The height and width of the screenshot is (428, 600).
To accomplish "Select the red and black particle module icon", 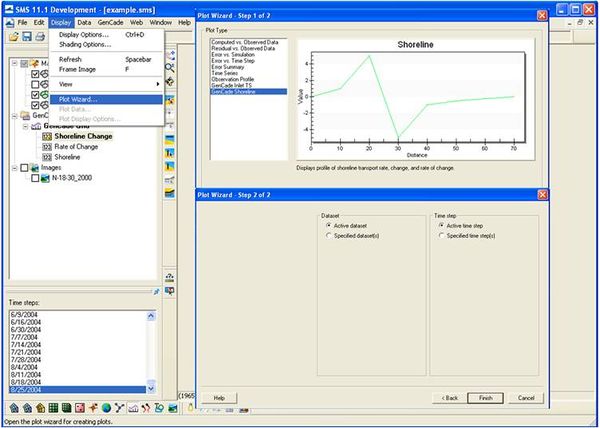I will click(146, 408).
